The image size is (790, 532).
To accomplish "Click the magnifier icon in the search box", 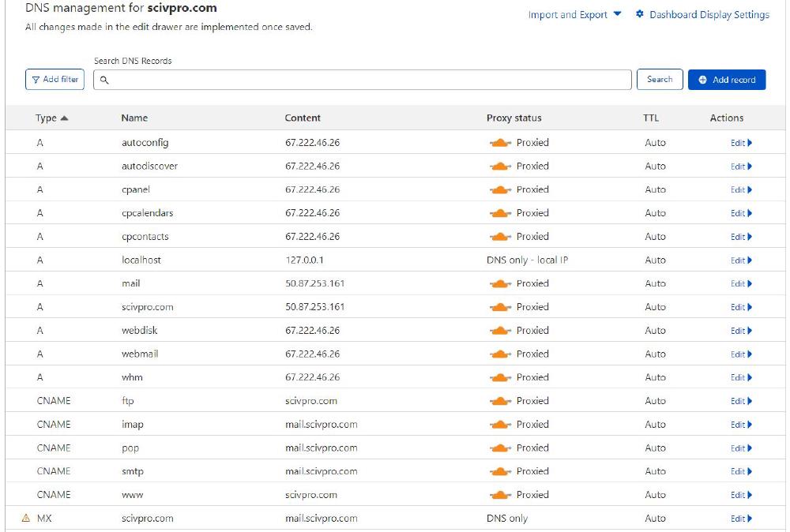I will click(x=104, y=80).
